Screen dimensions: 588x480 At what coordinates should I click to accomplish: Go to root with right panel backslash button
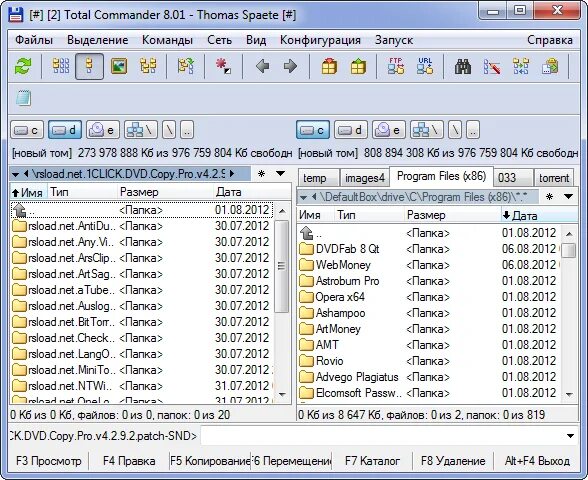pos(455,130)
